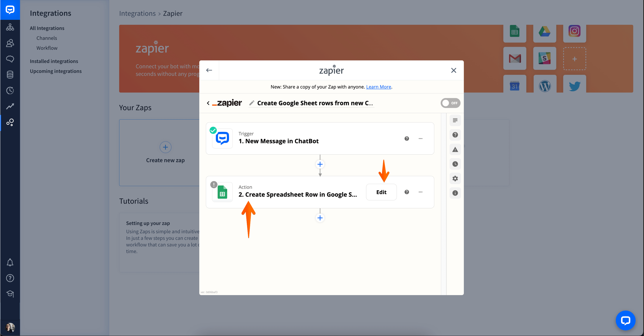Click help icon on the Trigger step
The image size is (644, 336).
(x=407, y=138)
